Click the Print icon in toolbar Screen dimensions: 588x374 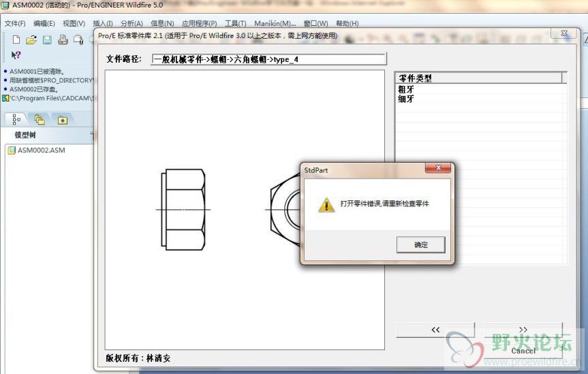(x=63, y=40)
